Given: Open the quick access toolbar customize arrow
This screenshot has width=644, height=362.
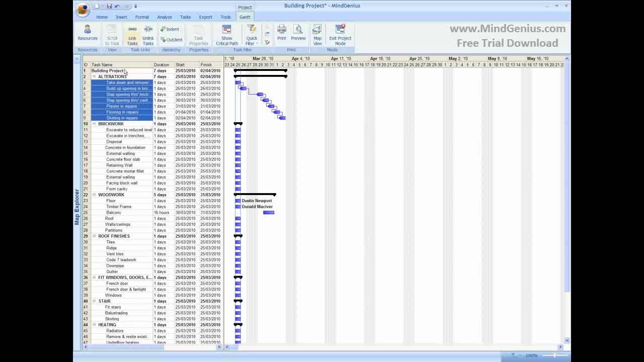Looking at the screenshot, I should click(135, 6).
